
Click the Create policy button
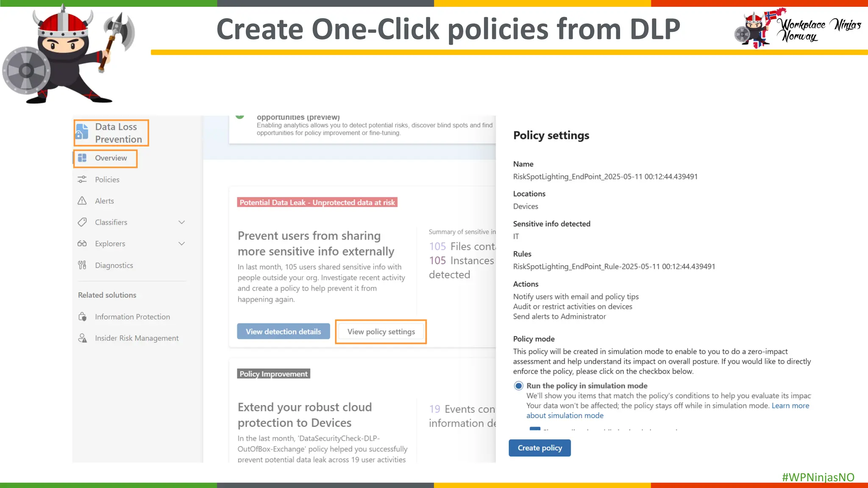click(540, 448)
